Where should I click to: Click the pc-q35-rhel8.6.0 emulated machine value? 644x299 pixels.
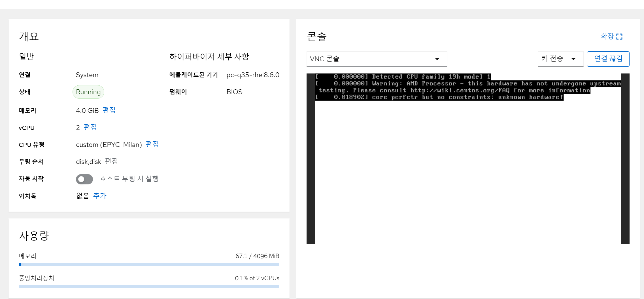click(x=253, y=75)
